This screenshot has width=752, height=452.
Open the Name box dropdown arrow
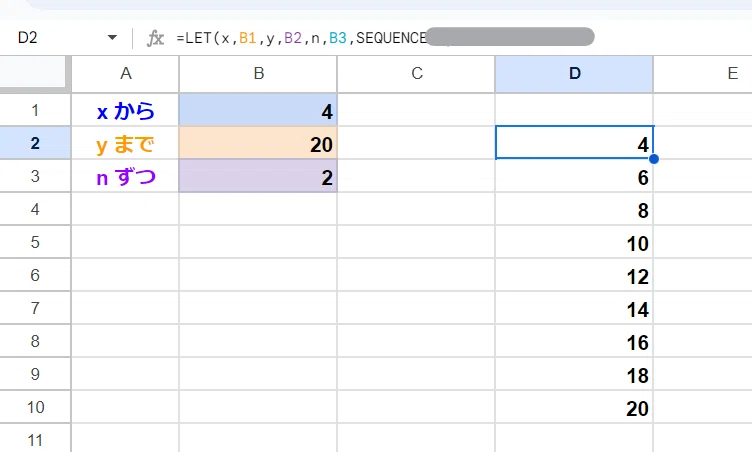pyautogui.click(x=112, y=37)
